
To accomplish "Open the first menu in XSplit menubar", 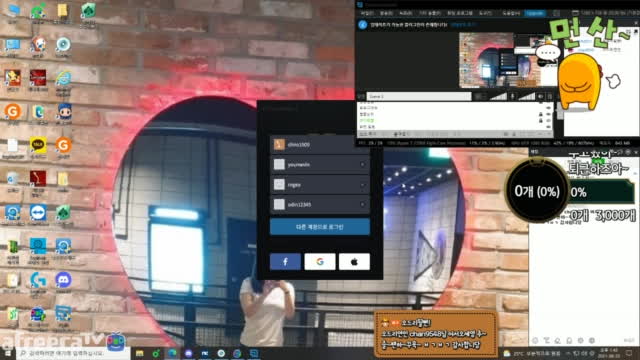I will 367,13.
